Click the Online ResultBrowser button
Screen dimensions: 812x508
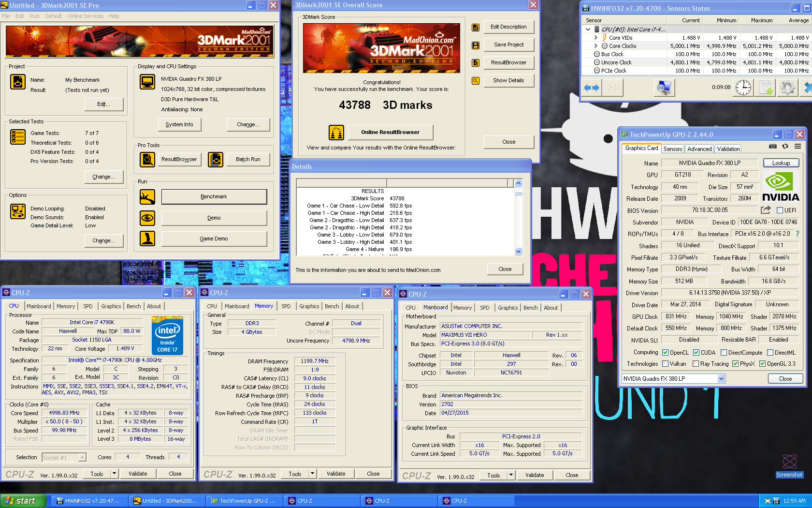(x=390, y=132)
